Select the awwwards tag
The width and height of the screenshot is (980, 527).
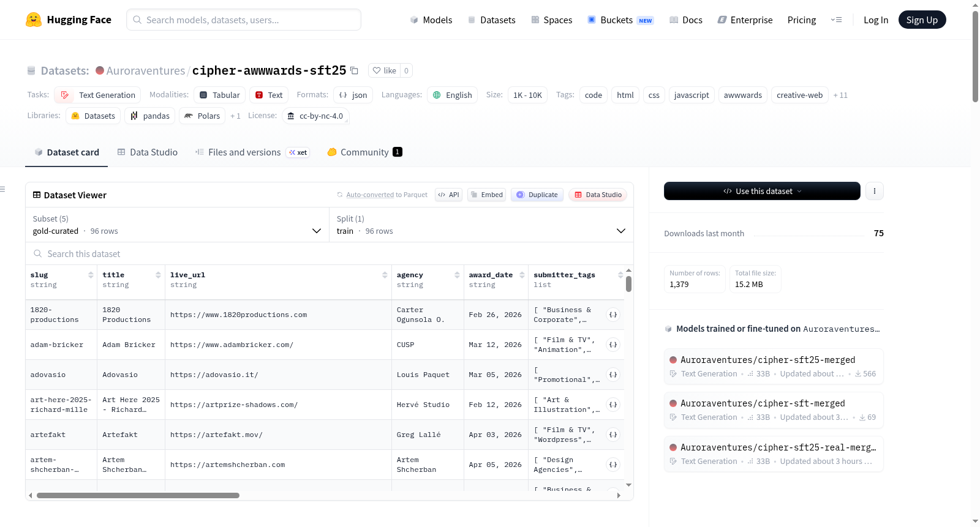pos(742,95)
